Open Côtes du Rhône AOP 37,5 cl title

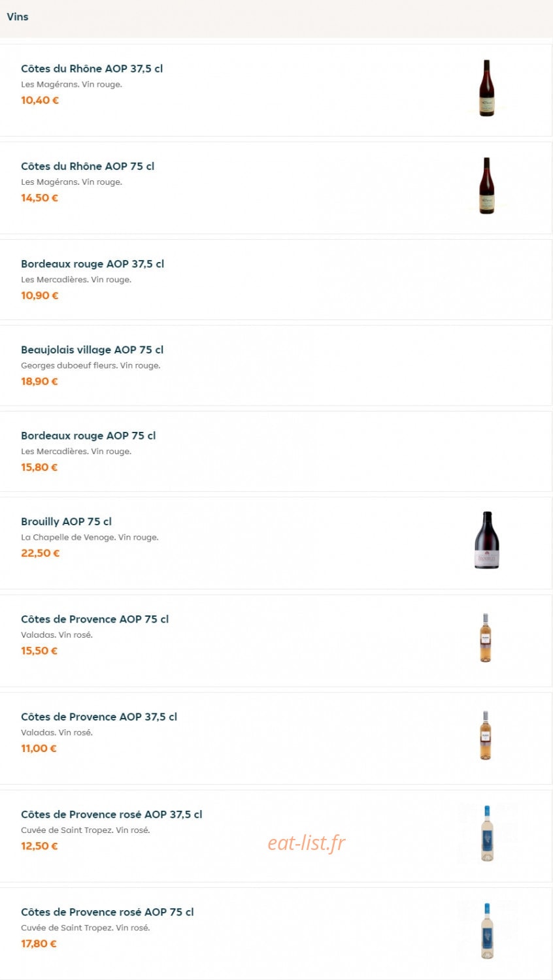[92, 69]
